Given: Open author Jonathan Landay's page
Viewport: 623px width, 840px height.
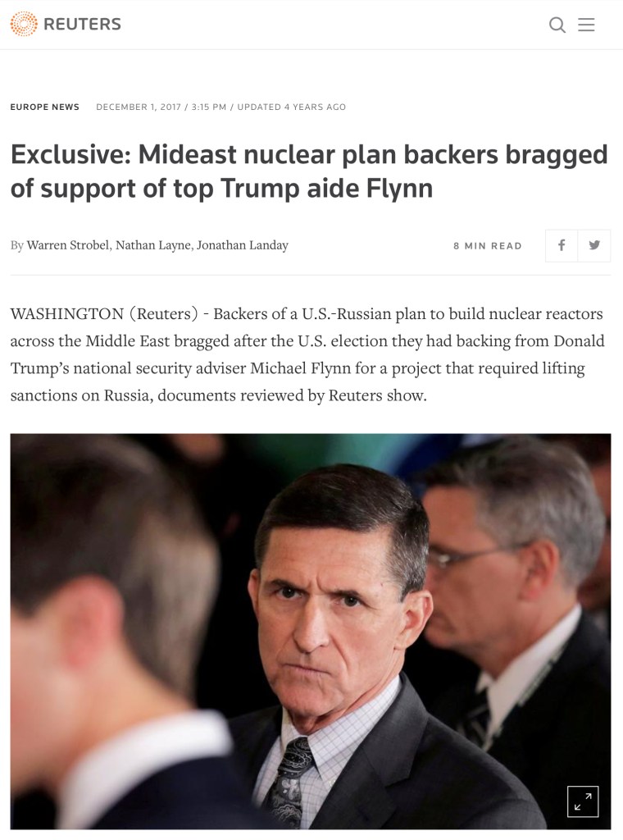Looking at the screenshot, I should [x=243, y=244].
